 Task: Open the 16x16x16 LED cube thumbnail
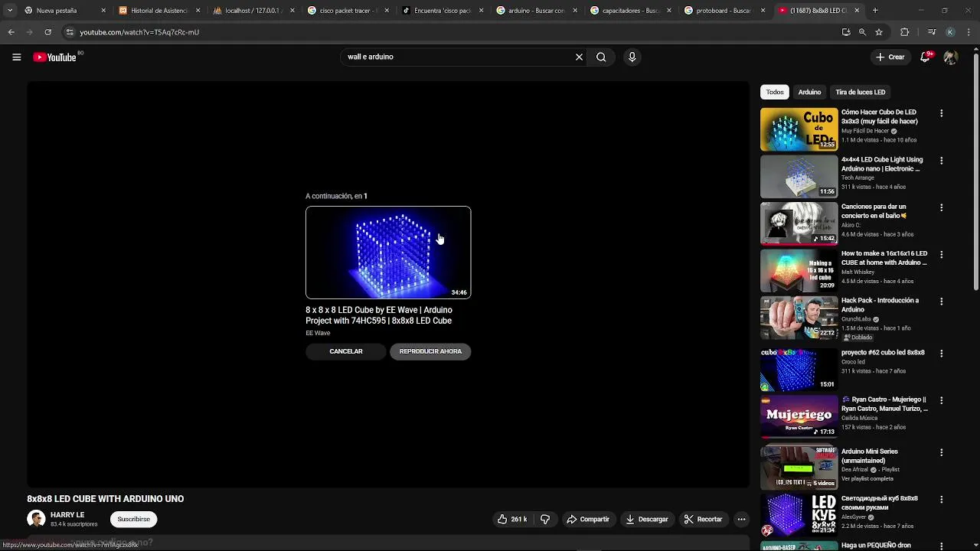[799, 270]
